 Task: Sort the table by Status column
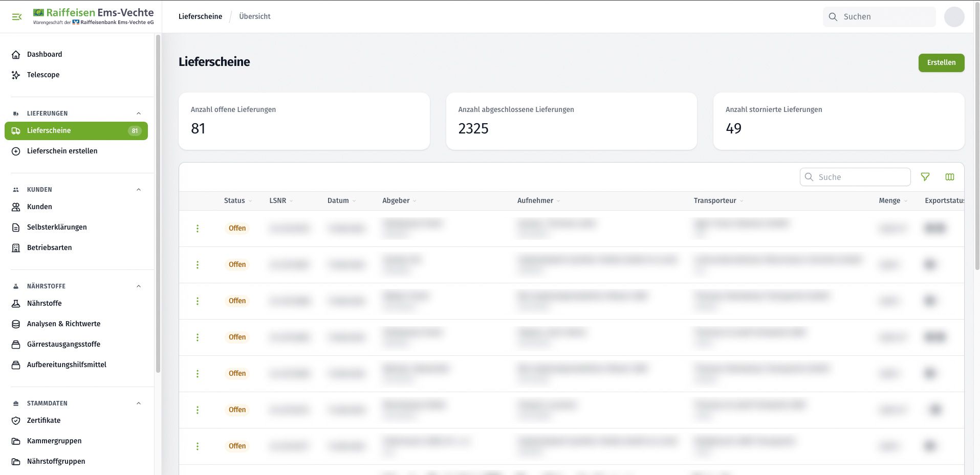tap(238, 200)
